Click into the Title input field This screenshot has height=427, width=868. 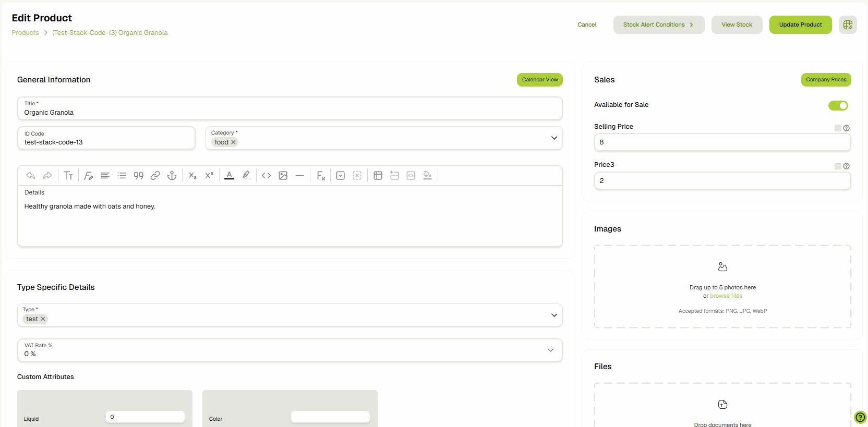pyautogui.click(x=290, y=113)
